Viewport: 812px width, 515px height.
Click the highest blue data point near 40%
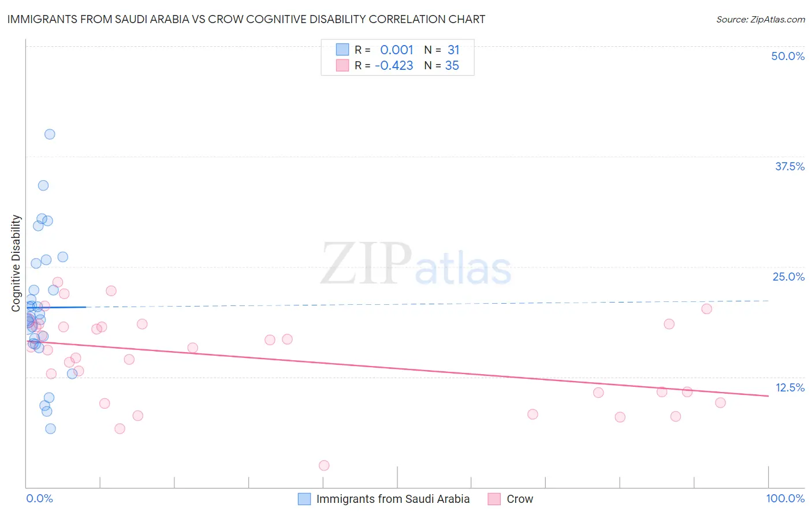click(x=50, y=134)
